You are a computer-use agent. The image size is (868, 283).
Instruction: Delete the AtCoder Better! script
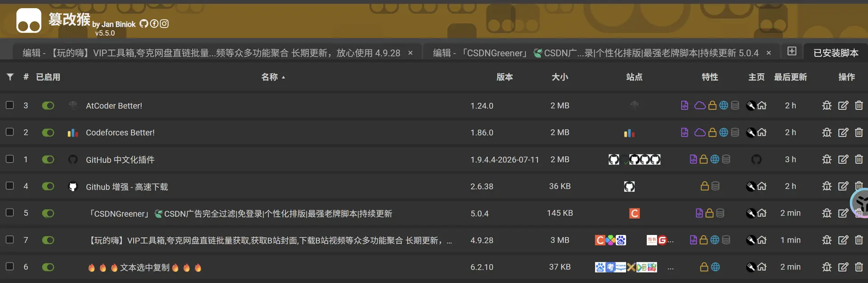tap(859, 106)
